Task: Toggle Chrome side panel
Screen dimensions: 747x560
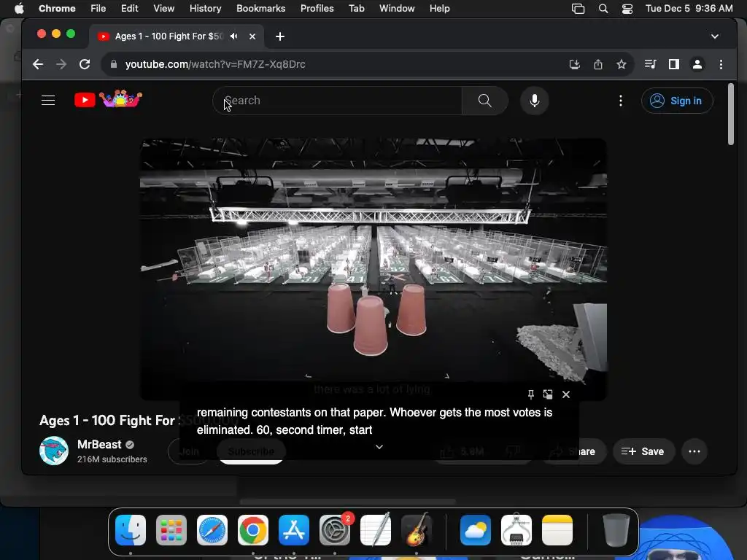Action: click(x=673, y=64)
